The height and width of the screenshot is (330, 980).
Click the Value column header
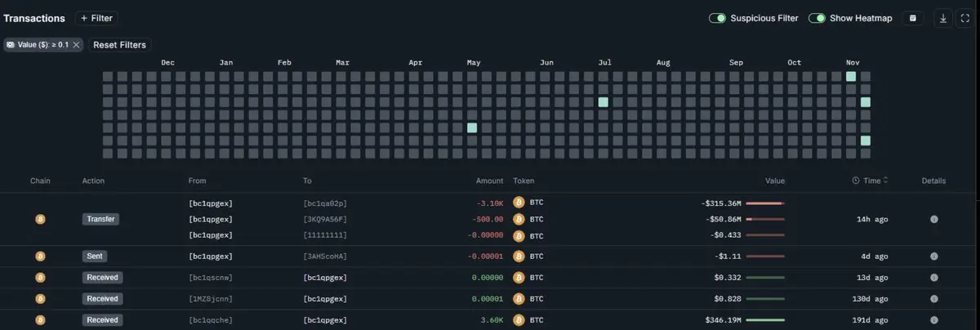[x=775, y=181]
